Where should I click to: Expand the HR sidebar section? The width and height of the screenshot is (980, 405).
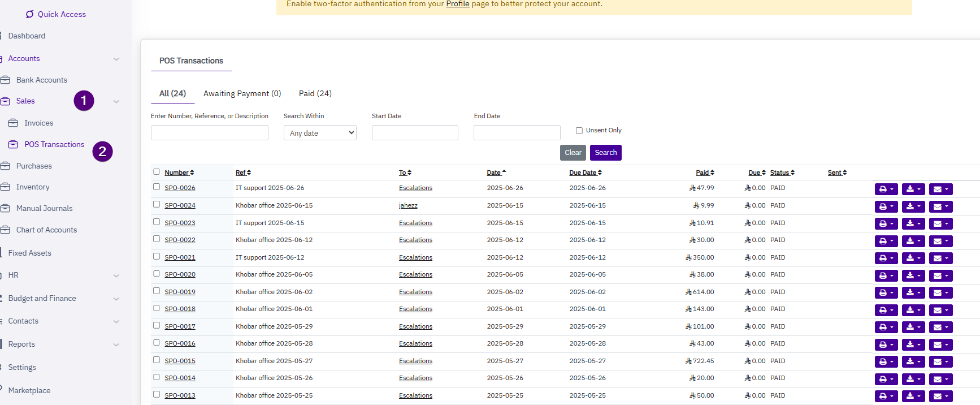[x=116, y=275]
